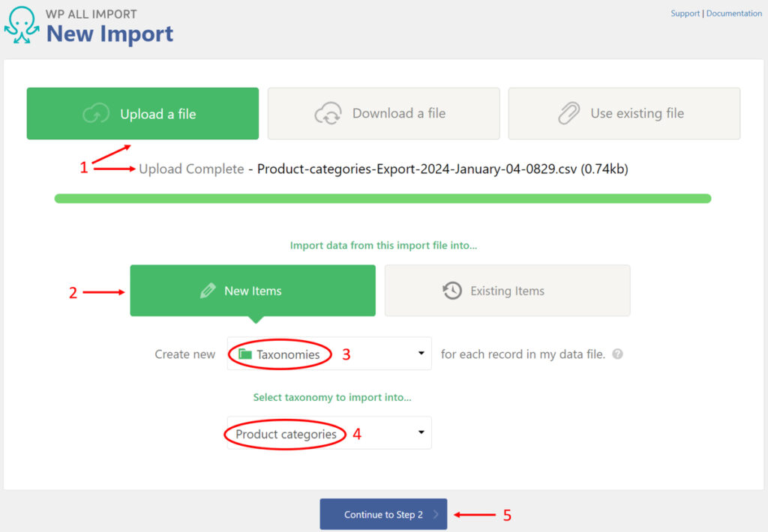Open the help question mark tooltip
The height and width of the screenshot is (532, 768).
click(618, 354)
